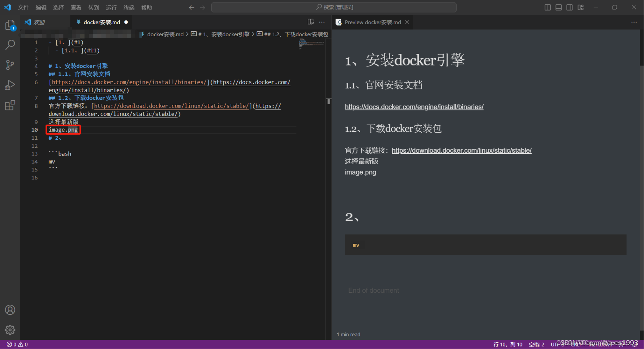Click image.png text in preview
The width and height of the screenshot is (644, 349).
pos(361,172)
